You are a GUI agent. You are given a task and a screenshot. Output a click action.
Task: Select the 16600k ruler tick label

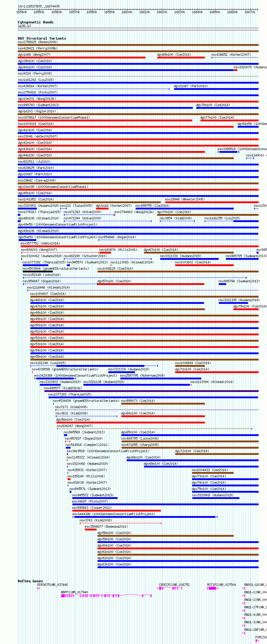(127, 12)
